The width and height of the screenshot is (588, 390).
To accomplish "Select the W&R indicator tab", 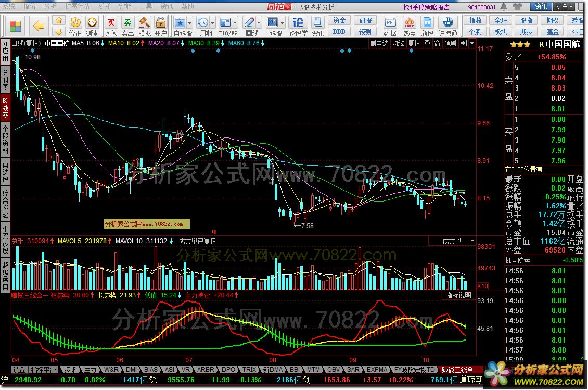I will coord(111,370).
